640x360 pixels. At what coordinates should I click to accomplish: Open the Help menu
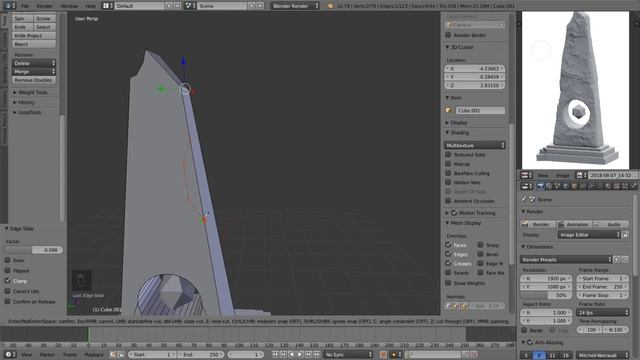pyautogui.click(x=90, y=6)
